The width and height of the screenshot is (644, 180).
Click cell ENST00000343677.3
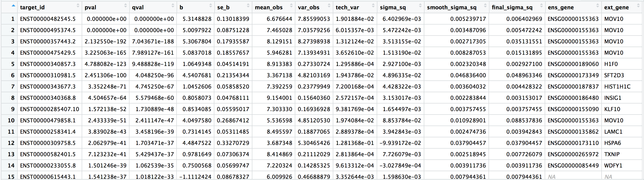(48, 87)
